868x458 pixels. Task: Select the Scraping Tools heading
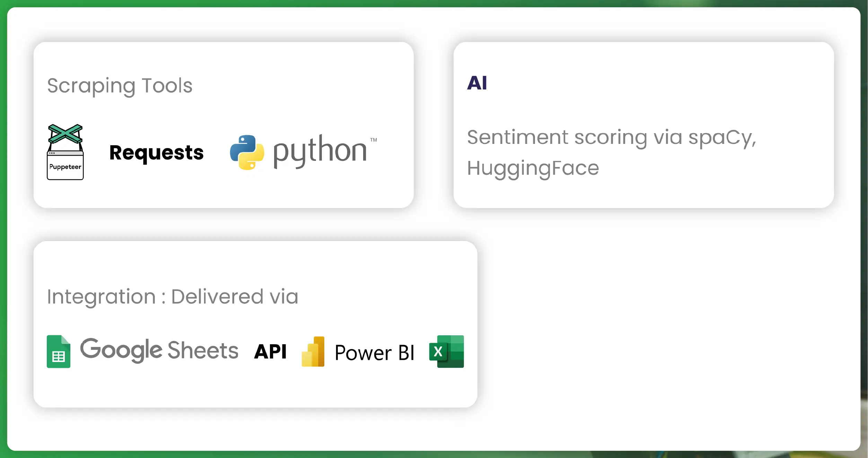[120, 86]
